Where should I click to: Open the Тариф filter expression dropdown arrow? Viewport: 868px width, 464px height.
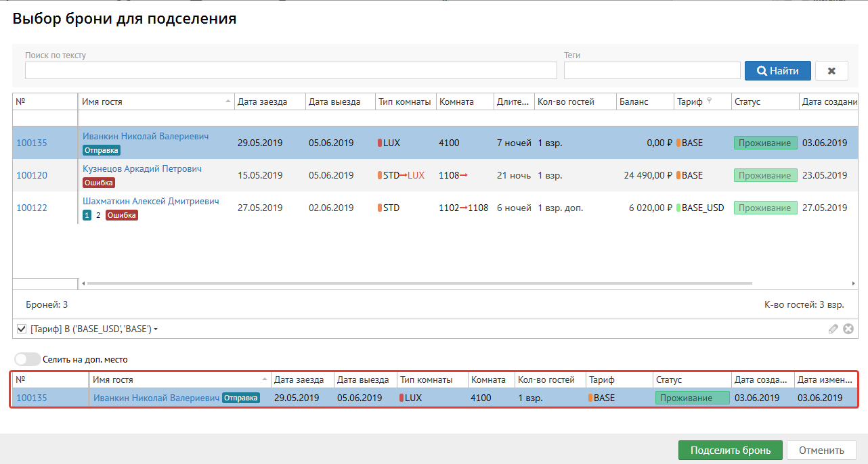(156, 329)
